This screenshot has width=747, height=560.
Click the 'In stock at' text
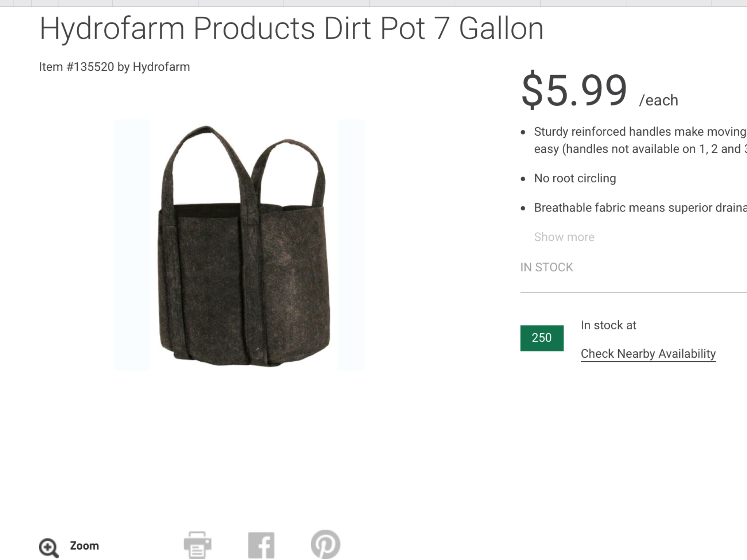pyautogui.click(x=608, y=325)
